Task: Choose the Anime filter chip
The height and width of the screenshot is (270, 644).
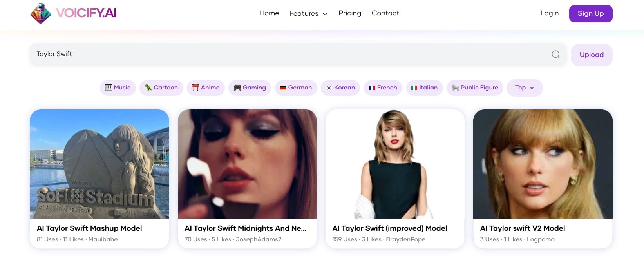Action: click(206, 88)
